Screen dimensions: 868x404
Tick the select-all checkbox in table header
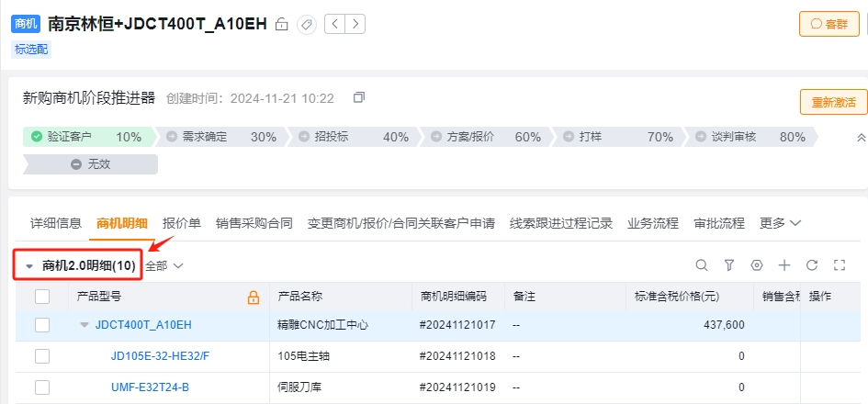(42, 297)
